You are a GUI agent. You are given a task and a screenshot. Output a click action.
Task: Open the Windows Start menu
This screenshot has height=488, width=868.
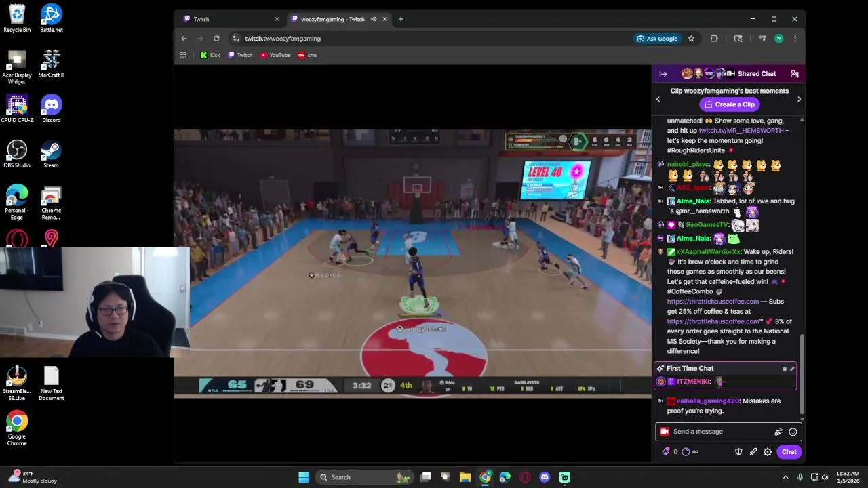304,477
